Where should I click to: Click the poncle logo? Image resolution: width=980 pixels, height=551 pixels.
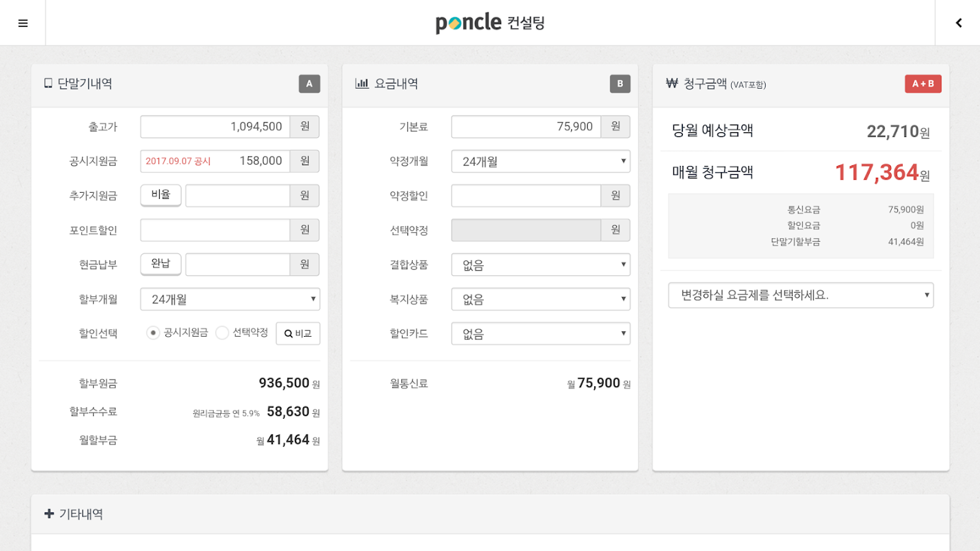point(469,23)
